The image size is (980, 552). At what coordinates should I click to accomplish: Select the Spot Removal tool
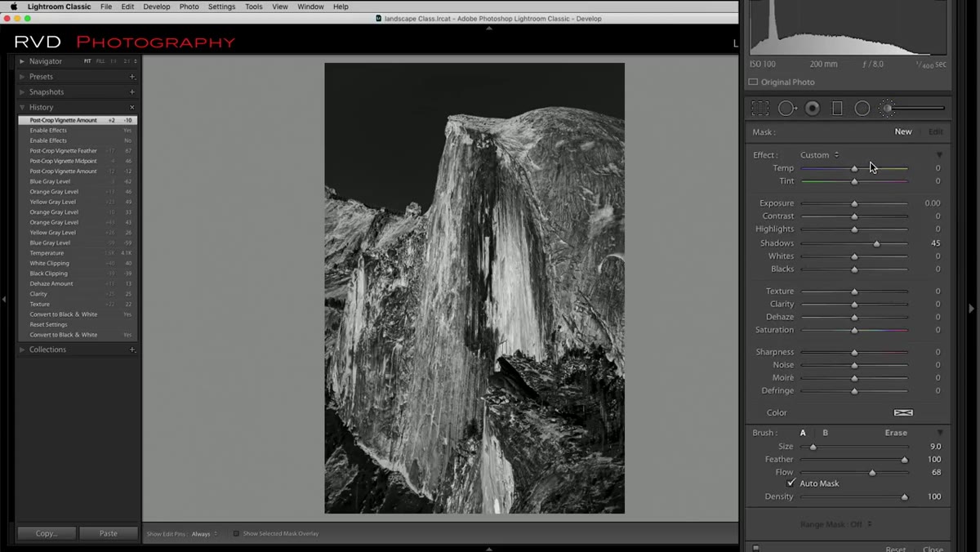[786, 108]
